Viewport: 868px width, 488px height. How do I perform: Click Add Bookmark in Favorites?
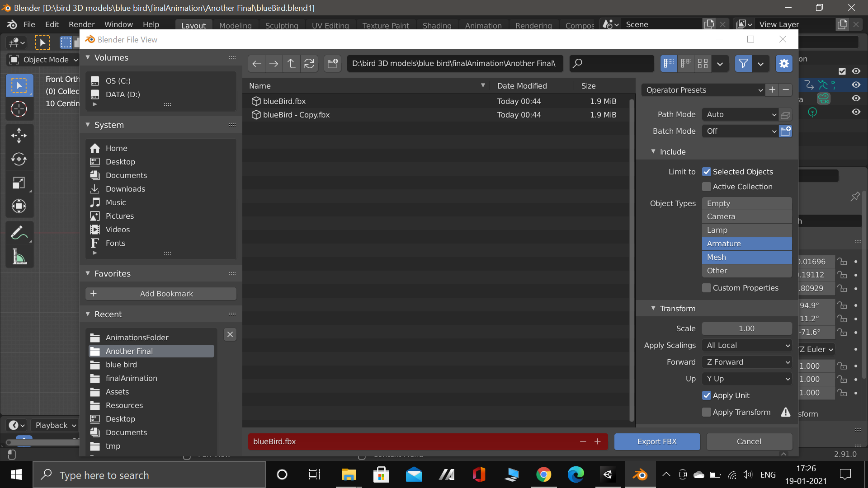coord(161,294)
